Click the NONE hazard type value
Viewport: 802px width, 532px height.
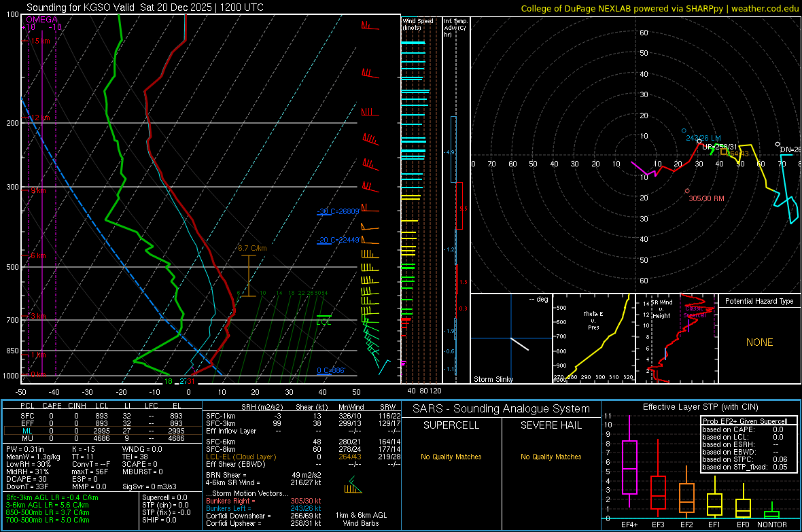pyautogui.click(x=759, y=342)
